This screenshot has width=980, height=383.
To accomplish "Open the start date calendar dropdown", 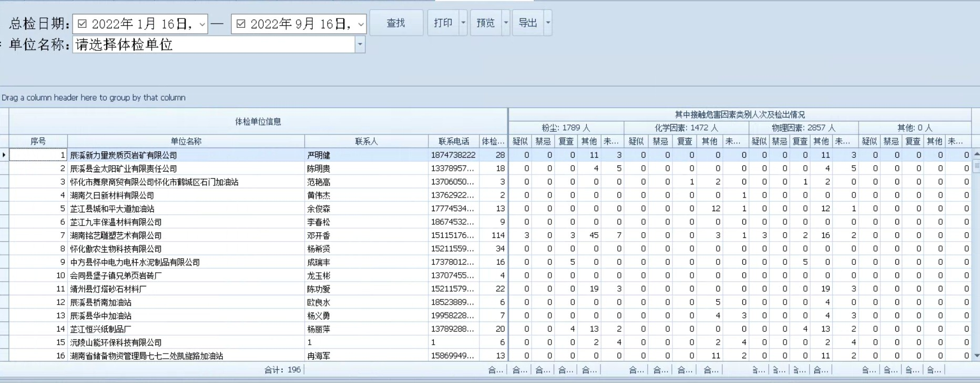I will pos(202,24).
